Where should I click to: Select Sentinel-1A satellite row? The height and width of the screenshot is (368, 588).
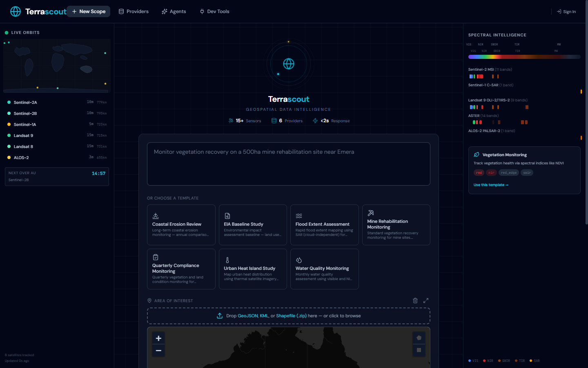coord(57,124)
